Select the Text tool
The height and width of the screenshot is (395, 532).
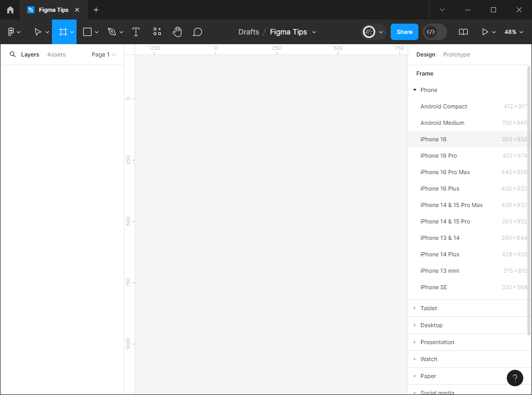pyautogui.click(x=136, y=32)
